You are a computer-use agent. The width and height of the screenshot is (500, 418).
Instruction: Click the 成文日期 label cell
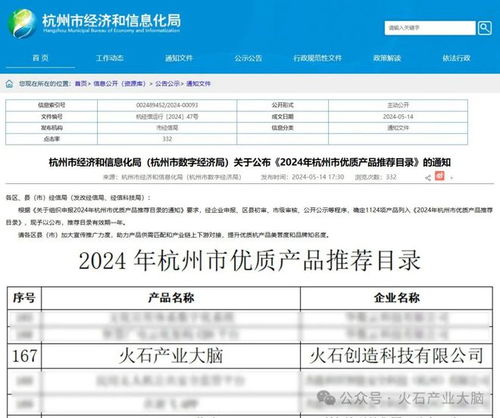(283, 117)
